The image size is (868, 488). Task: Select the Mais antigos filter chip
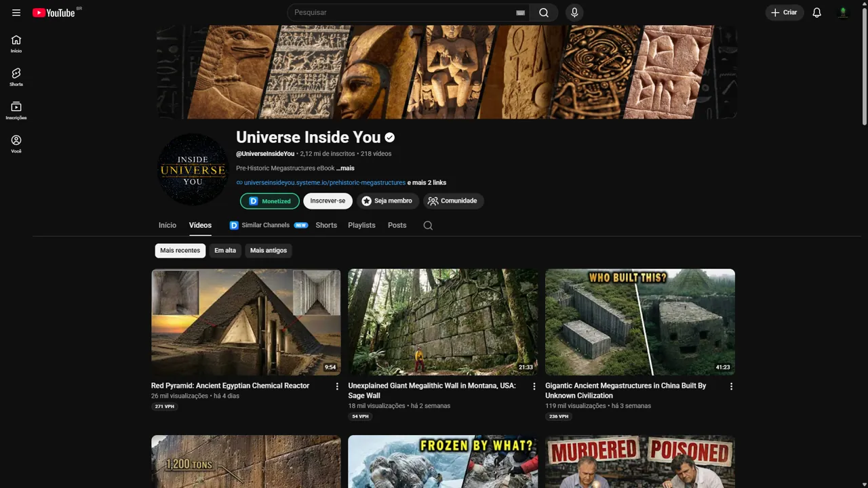point(269,250)
